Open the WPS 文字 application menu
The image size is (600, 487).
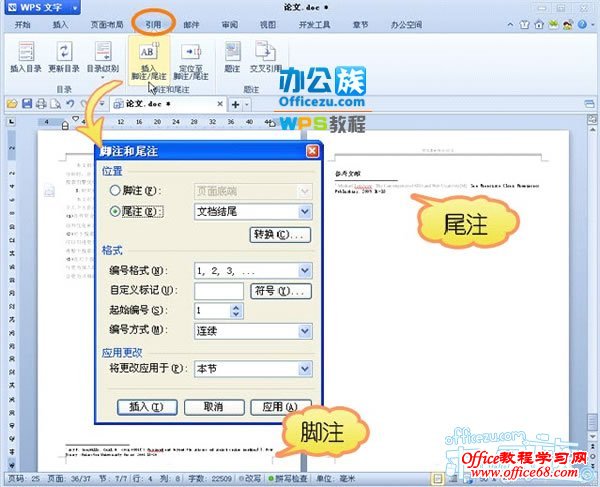[42, 7]
